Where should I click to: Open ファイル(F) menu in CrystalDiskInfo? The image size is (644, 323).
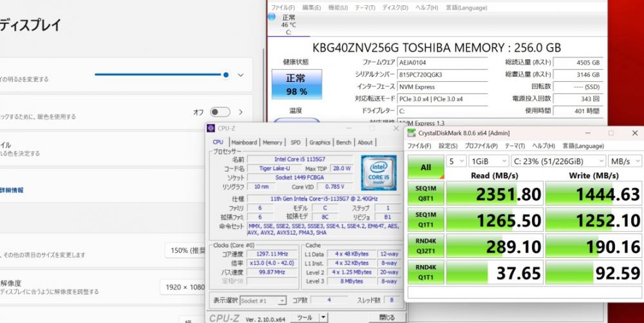pos(283,7)
